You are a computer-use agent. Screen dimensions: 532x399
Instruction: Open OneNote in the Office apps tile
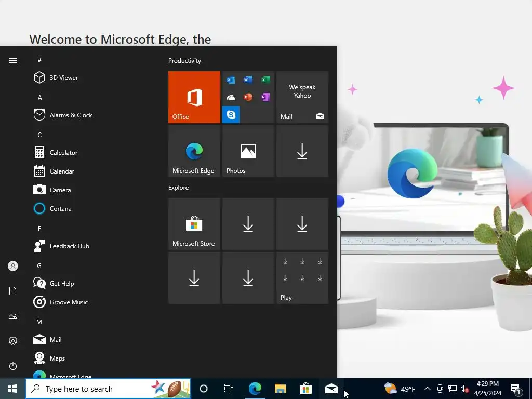[265, 97]
